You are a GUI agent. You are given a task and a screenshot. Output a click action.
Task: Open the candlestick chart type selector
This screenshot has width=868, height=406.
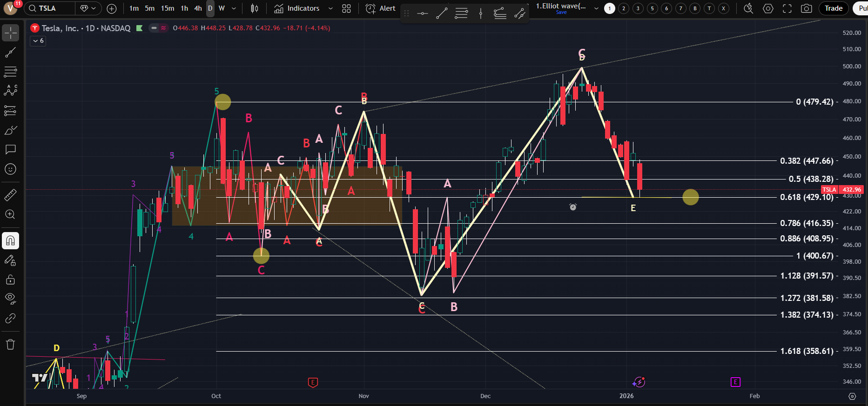click(255, 8)
